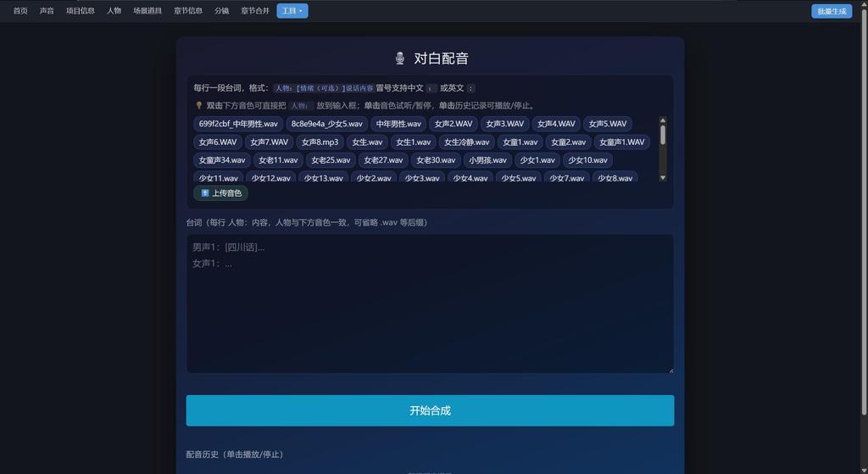Select the 少女5.wav voice chip
868x474 pixels.
(519, 178)
